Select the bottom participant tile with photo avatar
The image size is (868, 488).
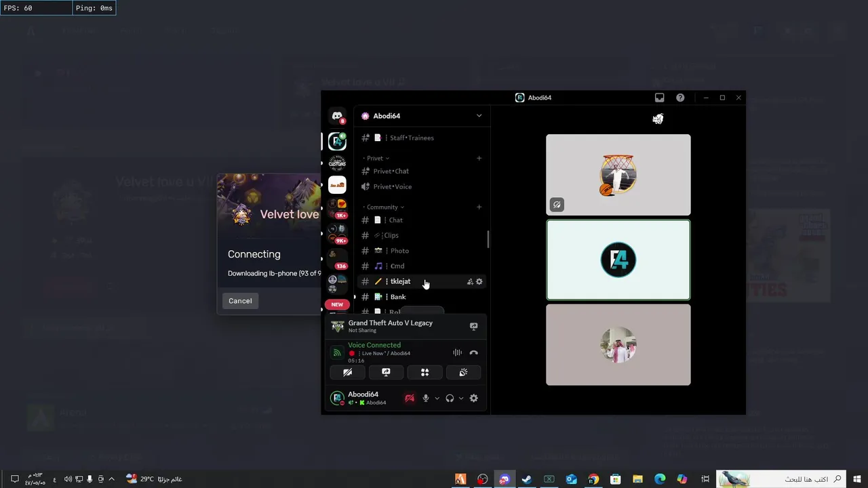[x=618, y=344]
